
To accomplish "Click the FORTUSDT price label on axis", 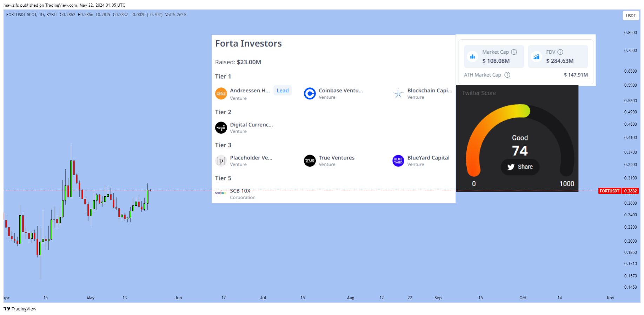I will 609,191.
